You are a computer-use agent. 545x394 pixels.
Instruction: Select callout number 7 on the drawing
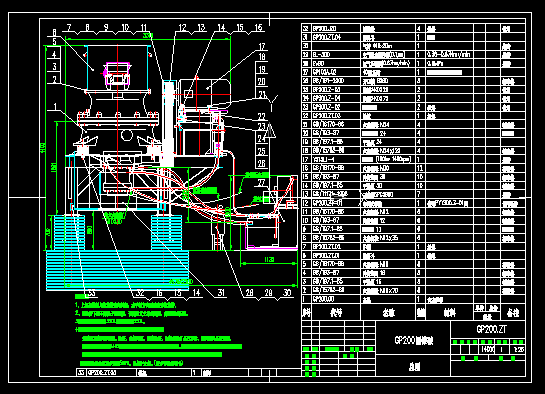(69, 27)
